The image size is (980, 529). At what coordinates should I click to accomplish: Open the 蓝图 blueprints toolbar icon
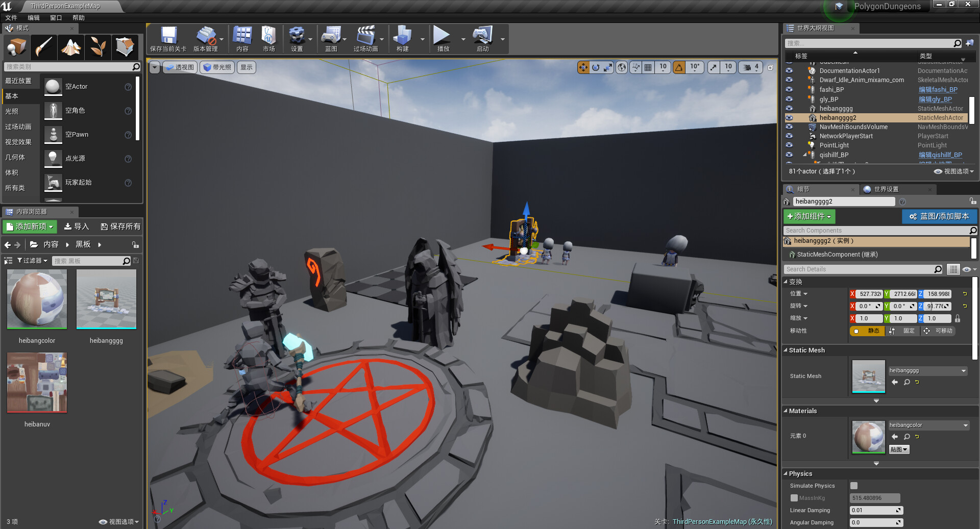coord(331,39)
